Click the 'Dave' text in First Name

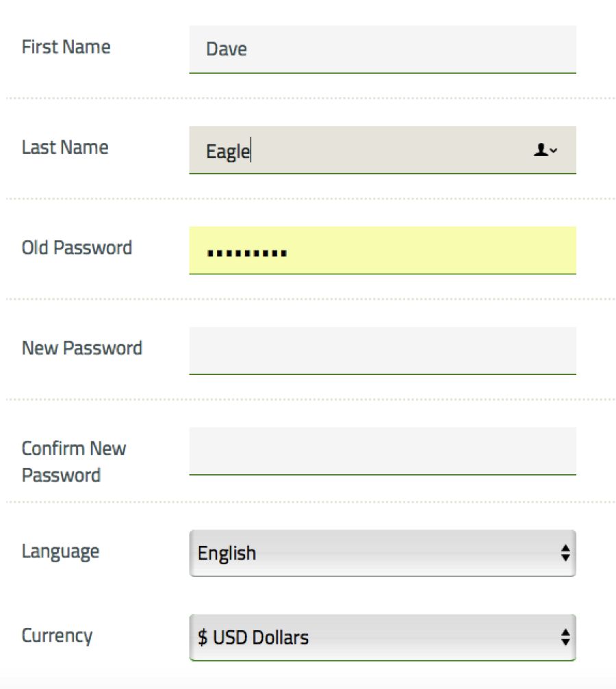pyautogui.click(x=227, y=49)
